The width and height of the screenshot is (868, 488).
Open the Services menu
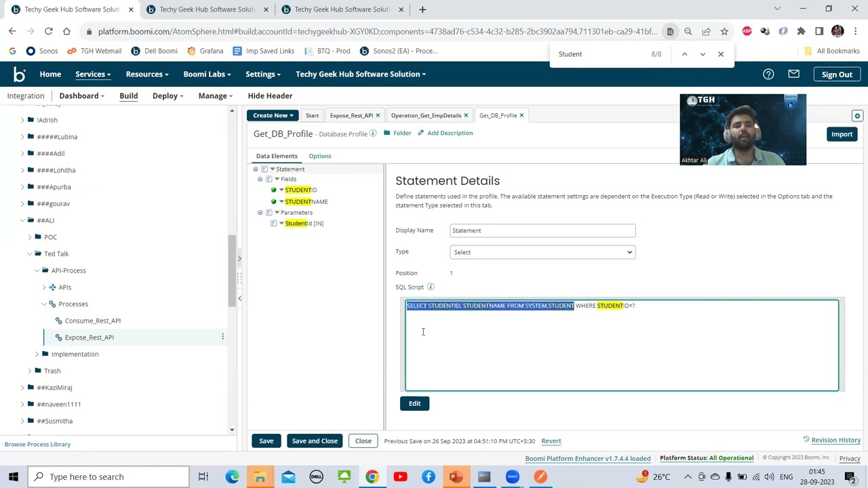pos(93,75)
